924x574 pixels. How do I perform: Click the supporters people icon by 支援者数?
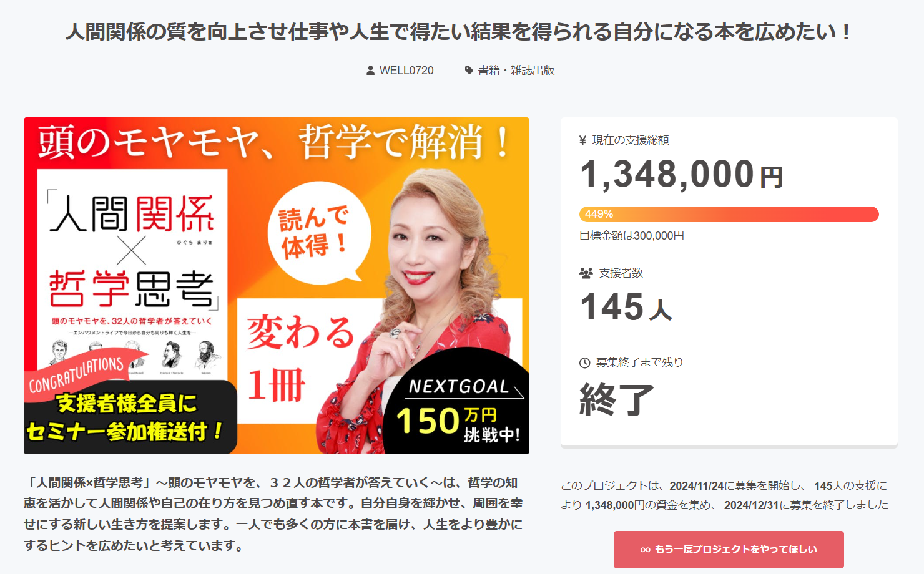point(586,273)
